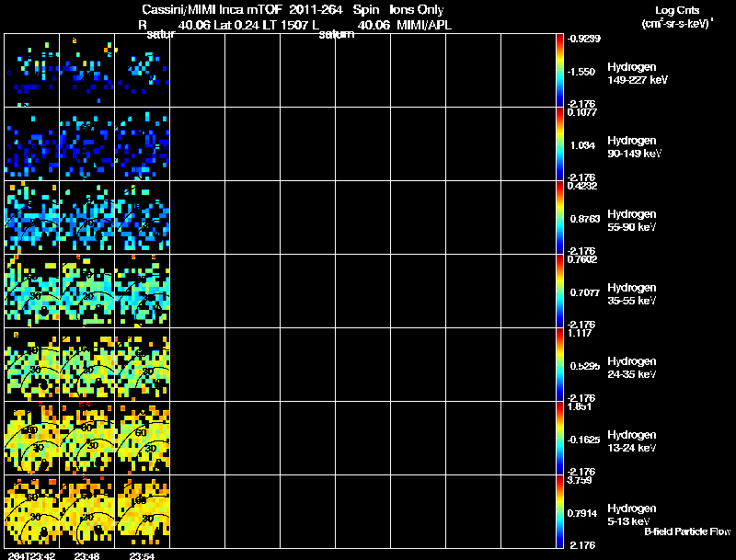Click the Log Cnts units header
This screenshot has height=560, width=736.
coord(677,17)
